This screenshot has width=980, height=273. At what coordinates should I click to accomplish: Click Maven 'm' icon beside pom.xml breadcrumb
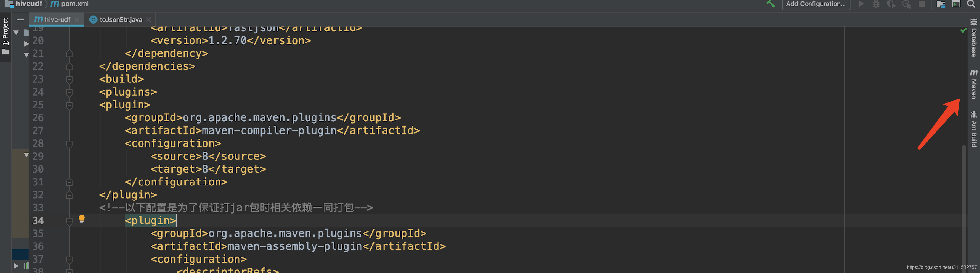(55, 4)
